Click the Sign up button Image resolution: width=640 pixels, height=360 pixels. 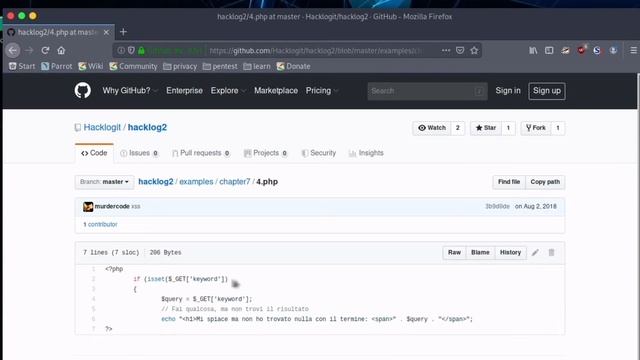tap(547, 91)
